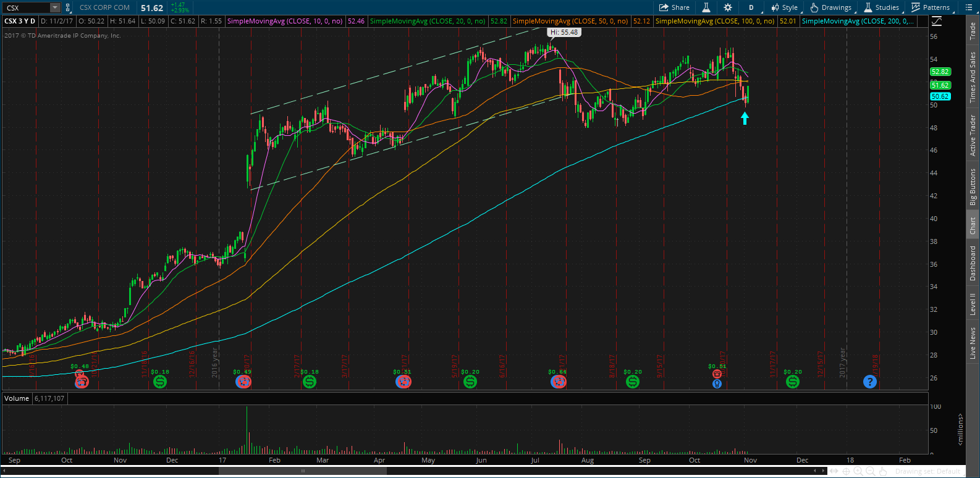
Task: Open the Active Trader sidebar tab
Action: click(973, 135)
